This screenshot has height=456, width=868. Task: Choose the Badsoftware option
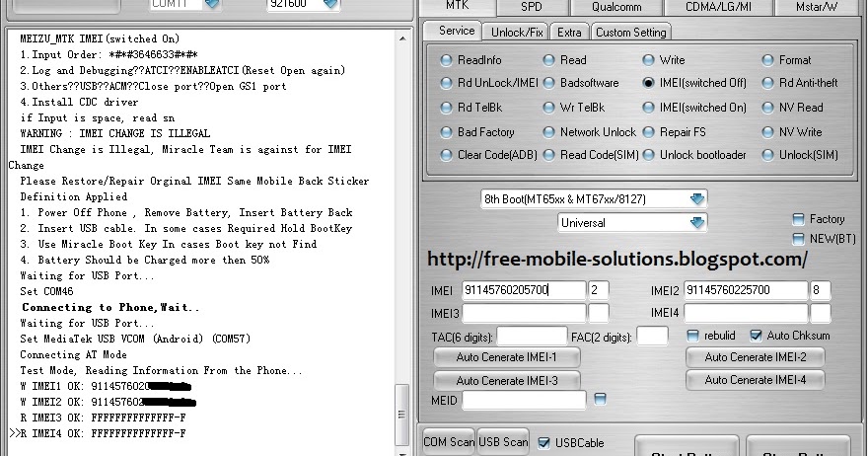pyautogui.click(x=548, y=83)
